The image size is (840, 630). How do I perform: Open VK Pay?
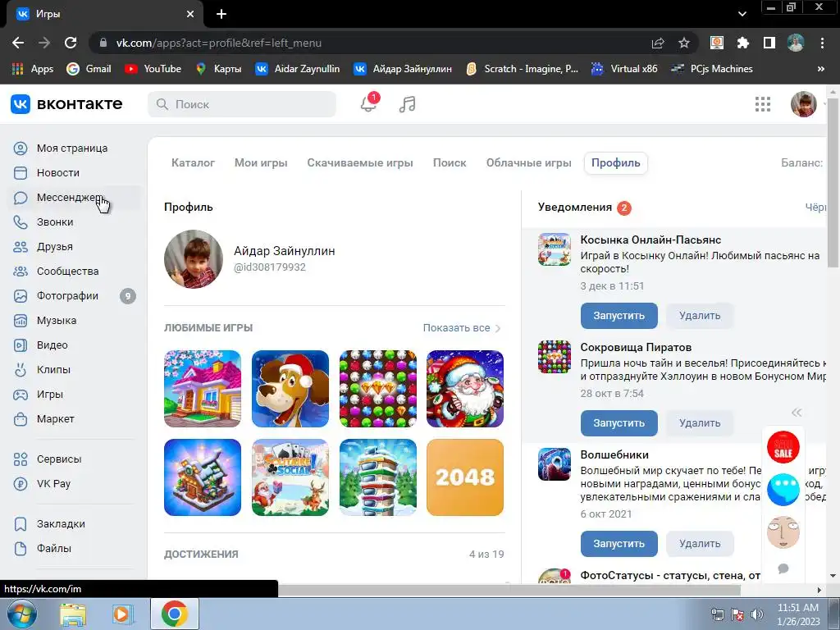tap(53, 484)
